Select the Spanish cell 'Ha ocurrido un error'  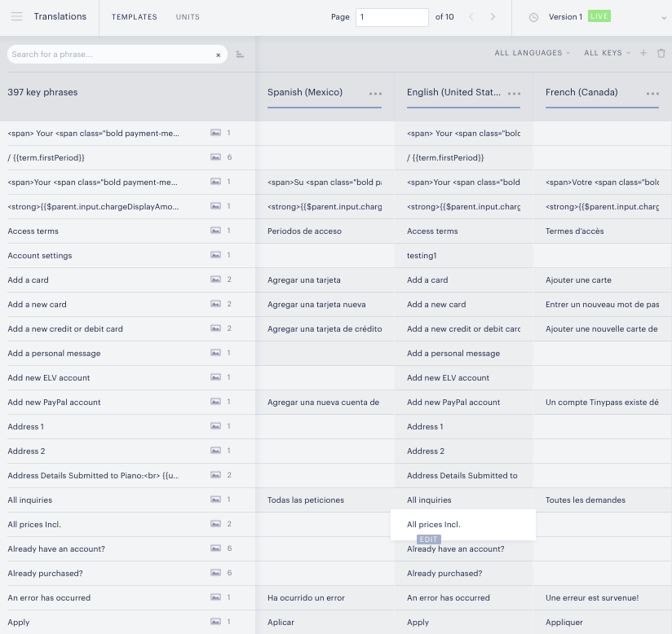click(x=306, y=597)
